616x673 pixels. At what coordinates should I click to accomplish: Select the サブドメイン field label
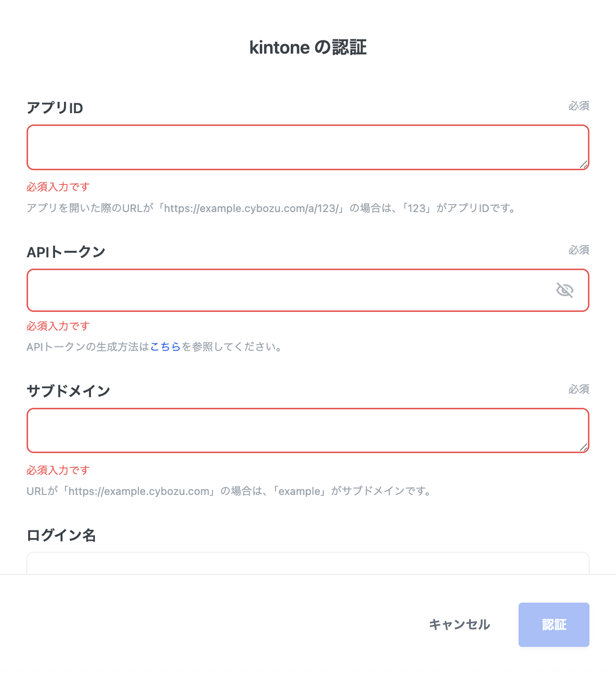pos(68,391)
